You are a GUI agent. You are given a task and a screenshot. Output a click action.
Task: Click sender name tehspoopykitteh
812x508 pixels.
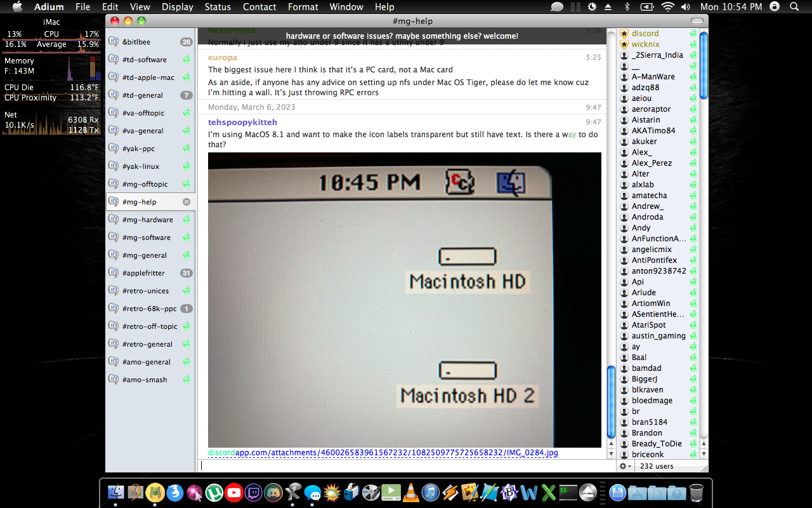242,122
